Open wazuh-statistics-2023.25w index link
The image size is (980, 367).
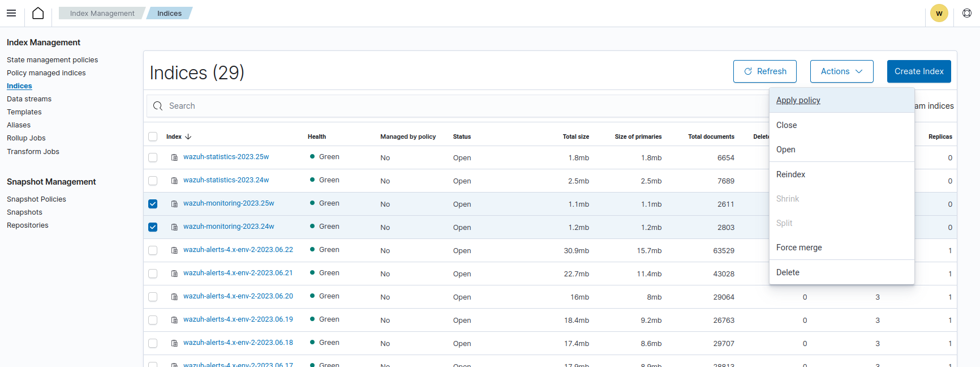coord(226,157)
